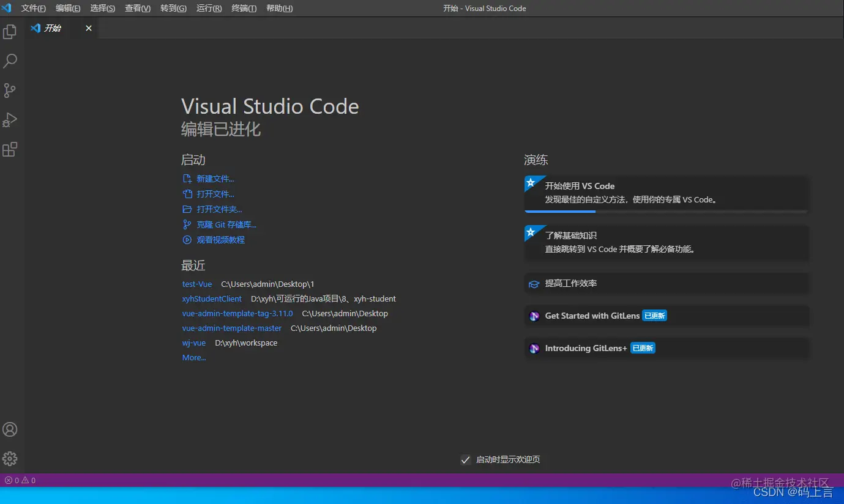Image resolution: width=844 pixels, height=504 pixels.
Task: Open the 了解基础知识 walkthrough
Action: pos(667,242)
